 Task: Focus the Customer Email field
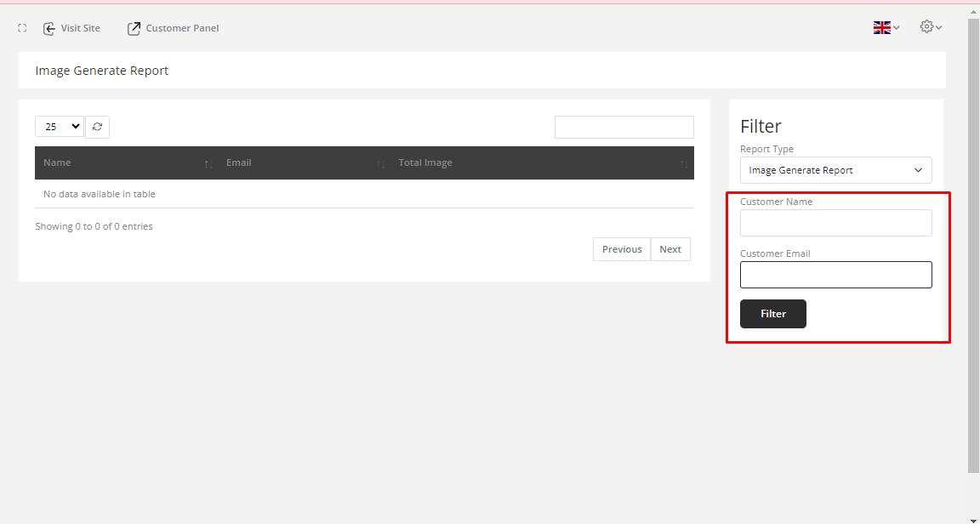click(835, 275)
